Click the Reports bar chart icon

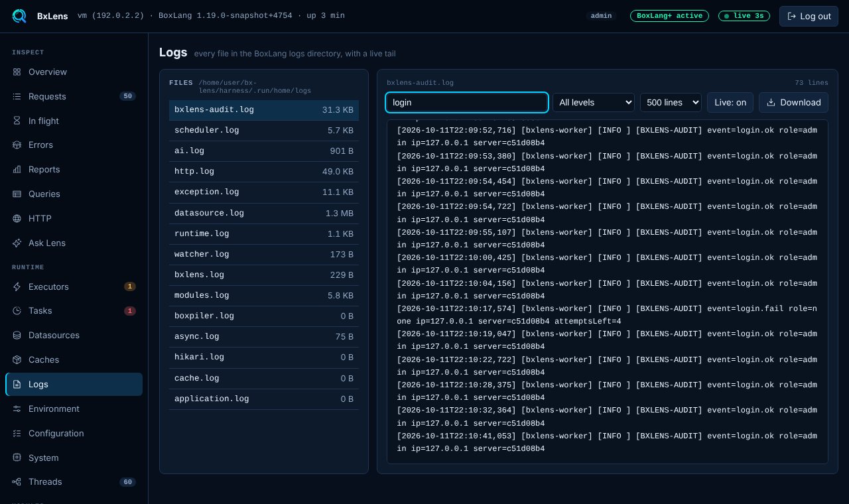[17, 169]
